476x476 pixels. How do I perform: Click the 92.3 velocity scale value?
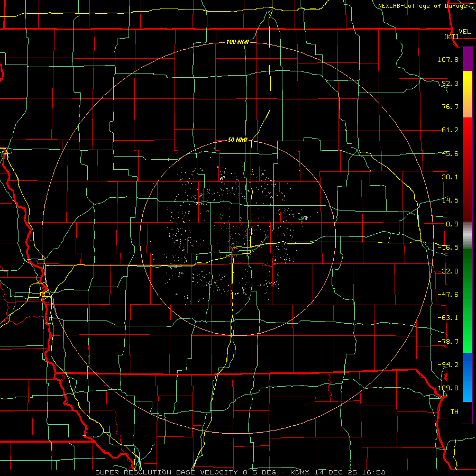450,83
